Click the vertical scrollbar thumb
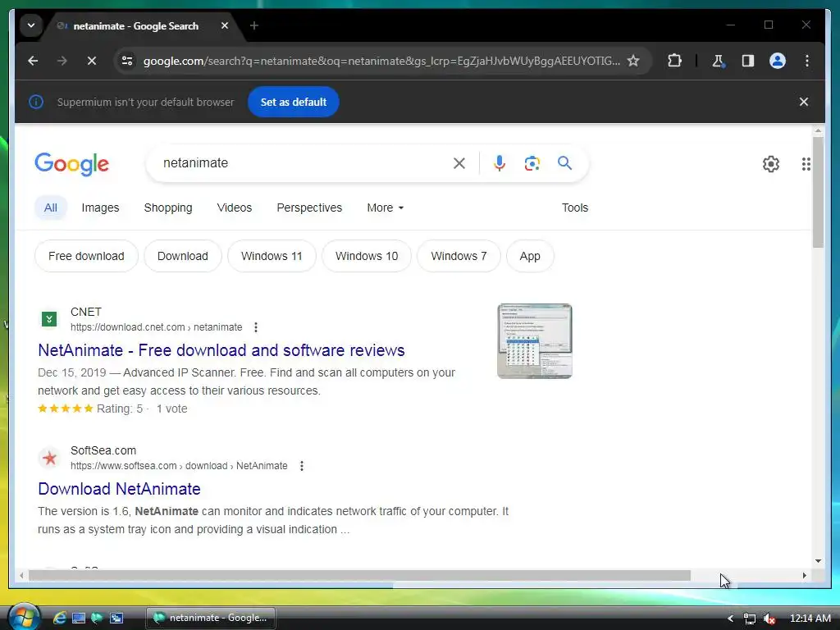Viewport: 840px width, 630px height. tap(818, 192)
